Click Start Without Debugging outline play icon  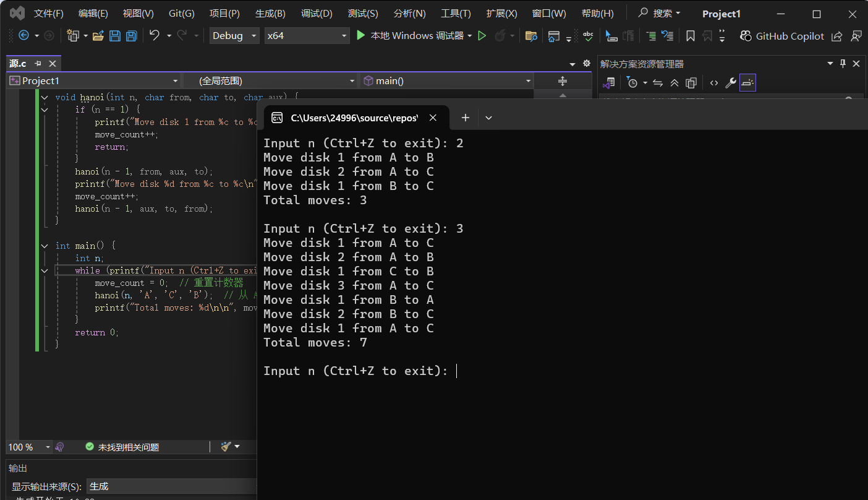[x=482, y=36]
